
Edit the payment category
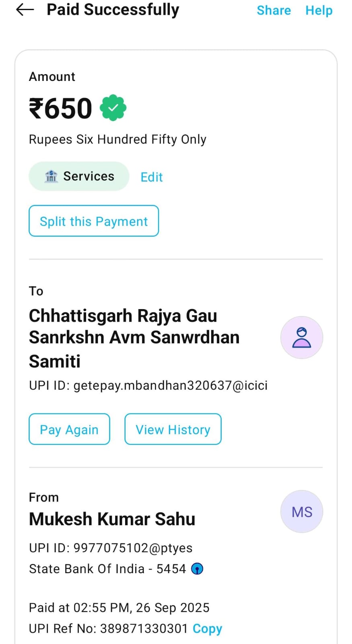pos(151,177)
